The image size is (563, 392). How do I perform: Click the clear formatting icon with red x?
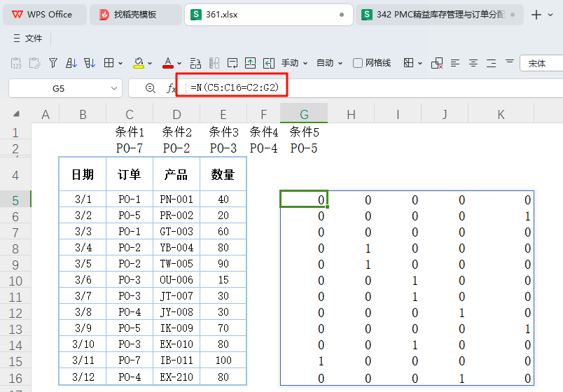(x=437, y=63)
